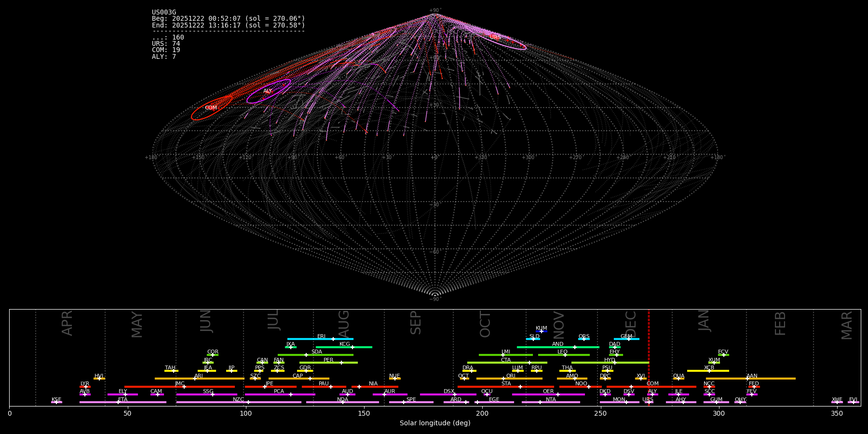The height and width of the screenshot is (434, 868).
Task: Click the ORS shower label in timeline
Action: [x=584, y=337]
